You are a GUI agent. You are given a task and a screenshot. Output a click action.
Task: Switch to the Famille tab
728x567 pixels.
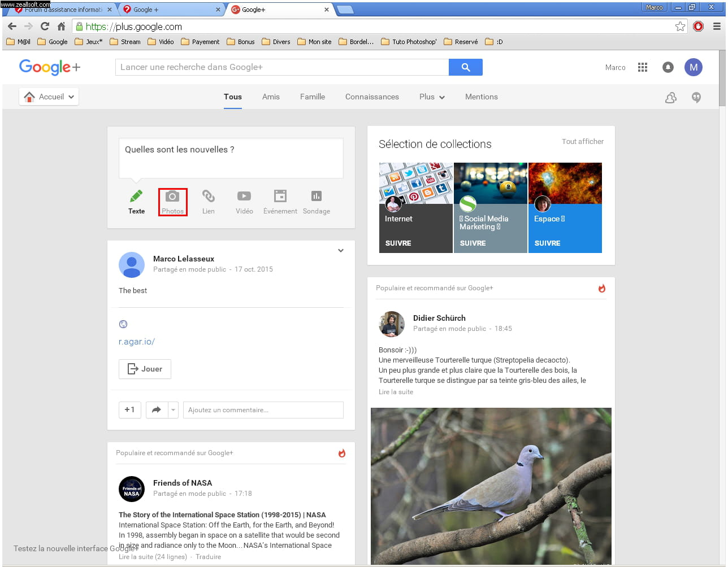pos(313,97)
